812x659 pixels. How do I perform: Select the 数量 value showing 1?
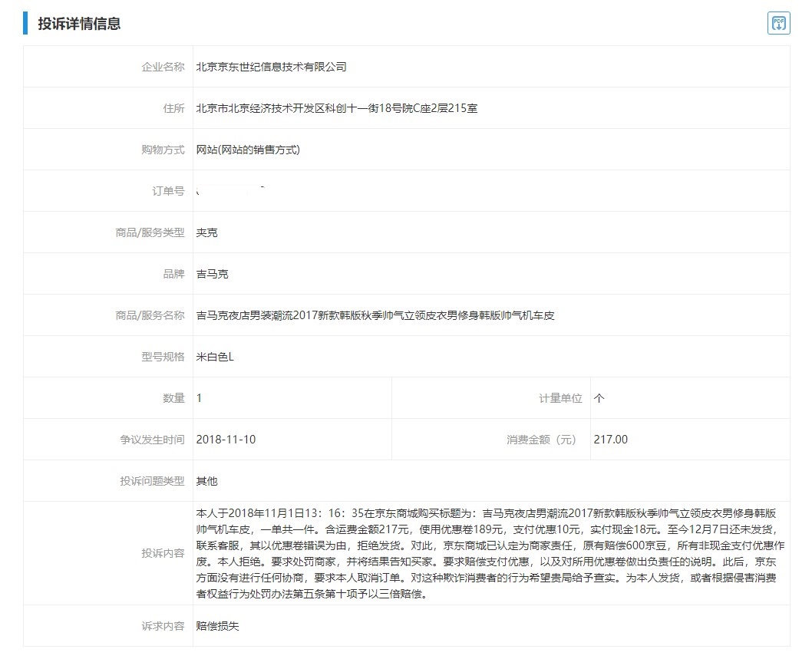click(197, 397)
